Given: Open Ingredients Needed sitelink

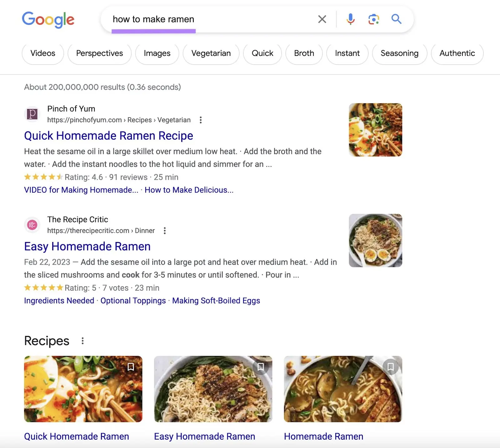Looking at the screenshot, I should click(59, 301).
